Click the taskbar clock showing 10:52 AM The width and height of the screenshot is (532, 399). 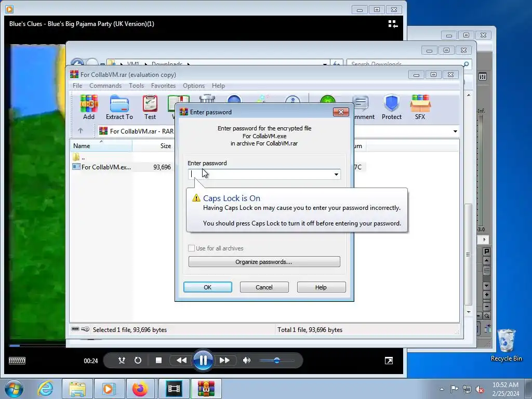tap(506, 389)
